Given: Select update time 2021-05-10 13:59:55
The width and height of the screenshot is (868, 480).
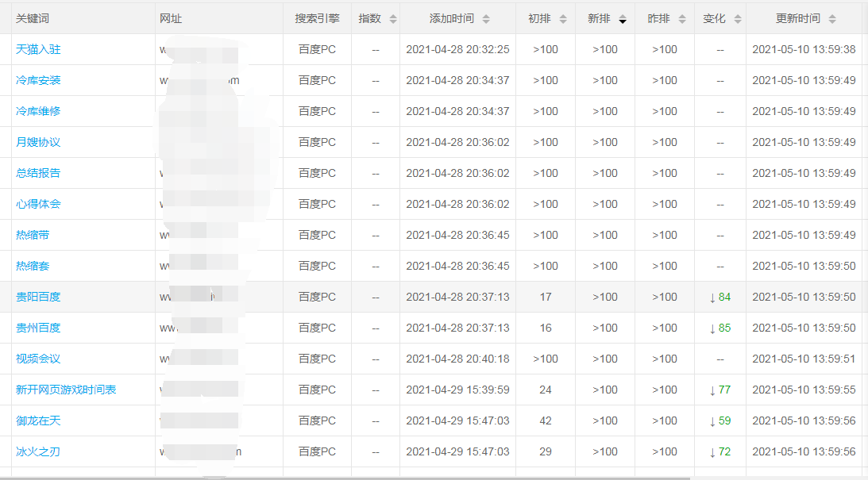Looking at the screenshot, I should coord(804,390).
